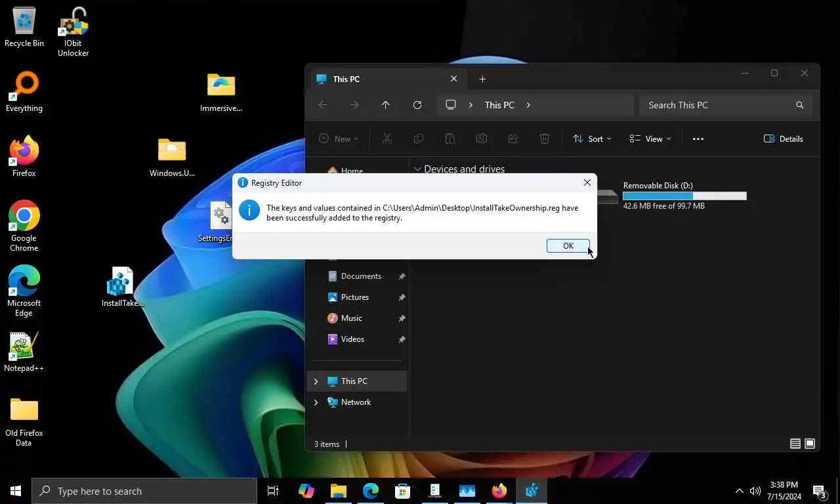This screenshot has width=840, height=504.
Task: Click the Paste icon in File Explorer toolbar
Action: (x=450, y=138)
